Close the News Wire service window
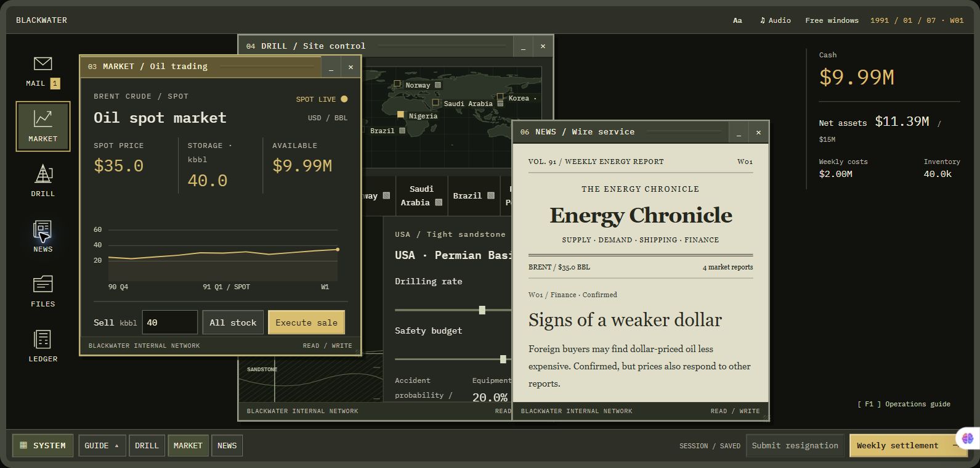 pyautogui.click(x=758, y=132)
